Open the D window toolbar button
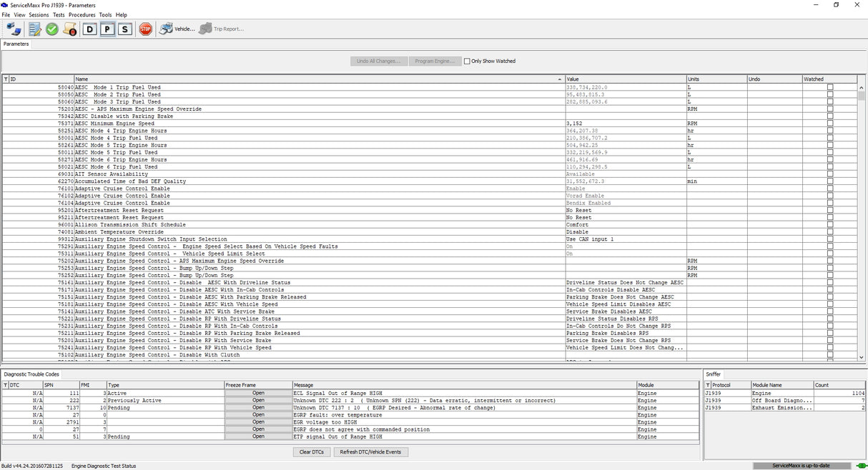This screenshot has height=470, width=868. (89, 29)
